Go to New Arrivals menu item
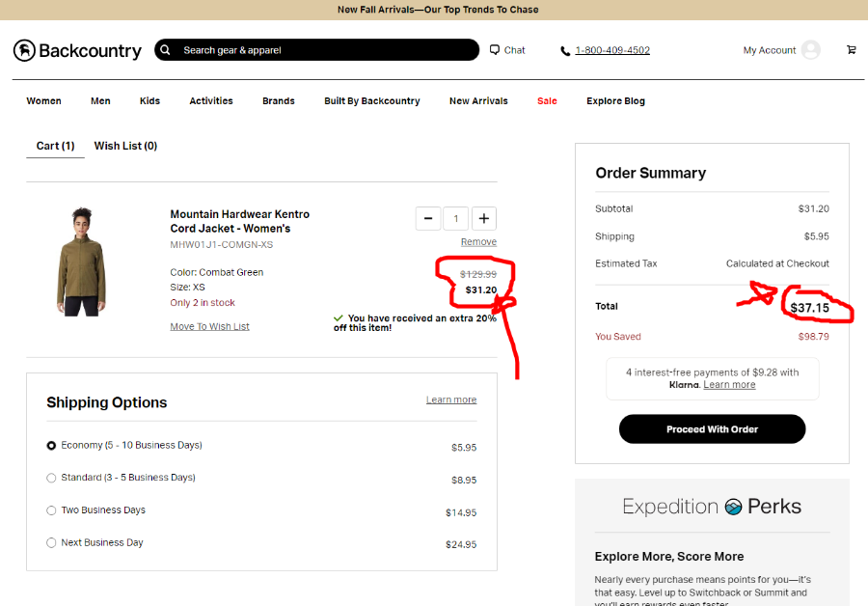Screen dimensions: 868x606 [x=478, y=100]
